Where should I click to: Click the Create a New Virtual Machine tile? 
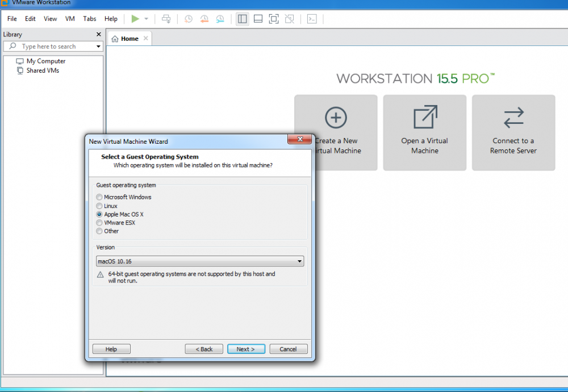click(336, 132)
